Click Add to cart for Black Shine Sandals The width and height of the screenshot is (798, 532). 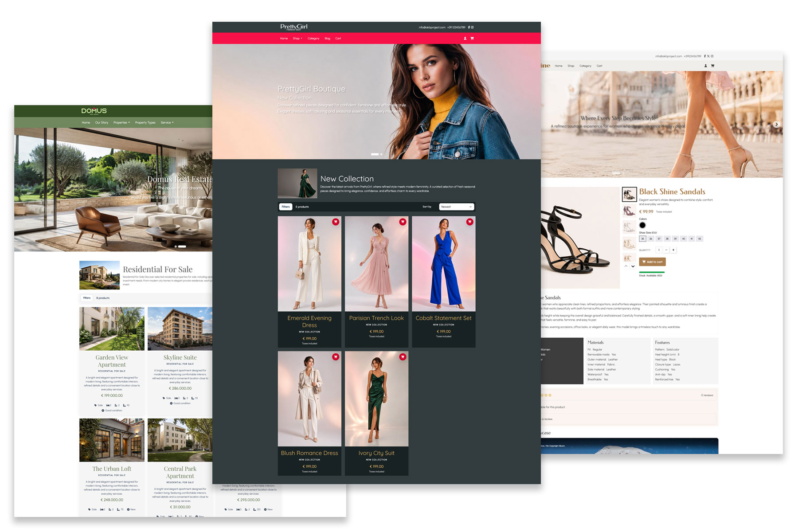(653, 262)
